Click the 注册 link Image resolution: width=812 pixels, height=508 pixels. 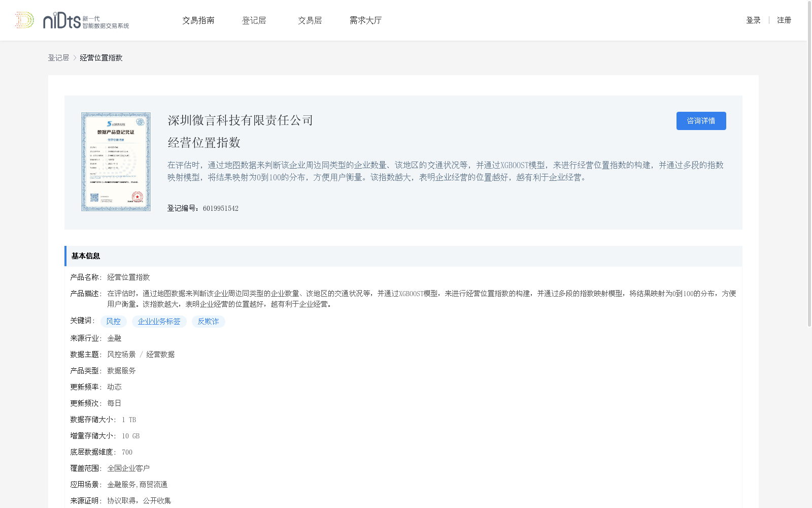click(x=784, y=20)
